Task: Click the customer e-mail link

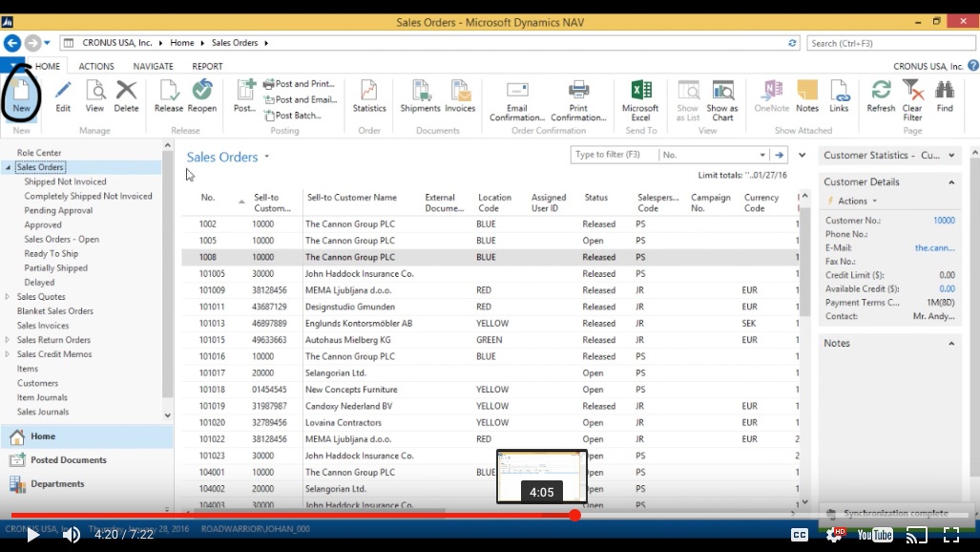Action: pyautogui.click(x=934, y=248)
